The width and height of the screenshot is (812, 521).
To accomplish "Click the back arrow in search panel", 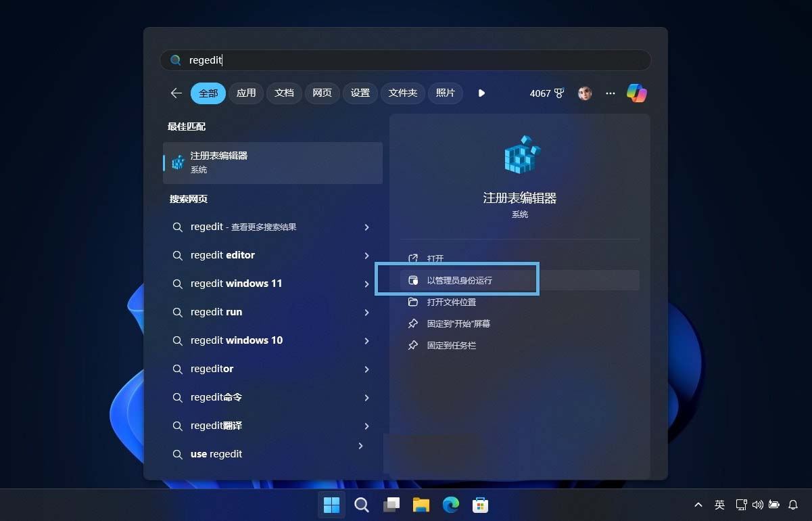I will [176, 93].
